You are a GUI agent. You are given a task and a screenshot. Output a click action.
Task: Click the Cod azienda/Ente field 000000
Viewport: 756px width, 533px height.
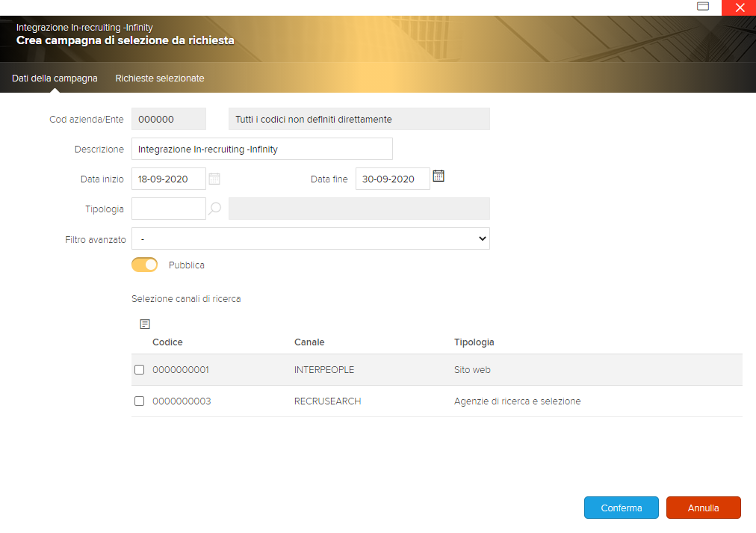(x=169, y=119)
